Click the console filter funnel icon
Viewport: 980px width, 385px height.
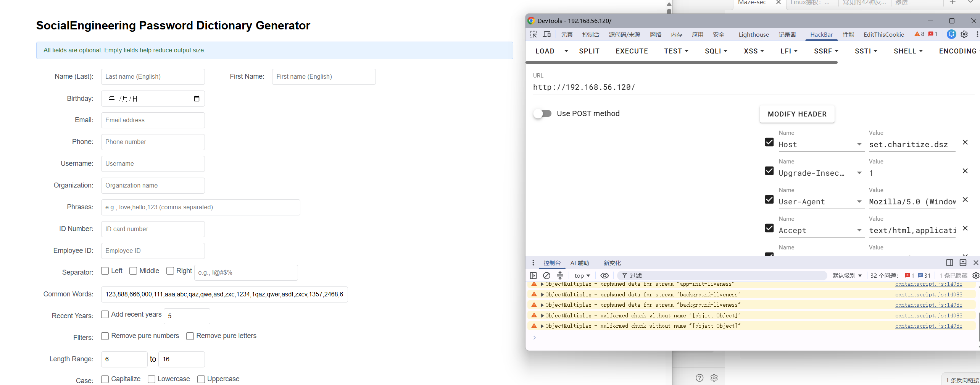point(624,275)
